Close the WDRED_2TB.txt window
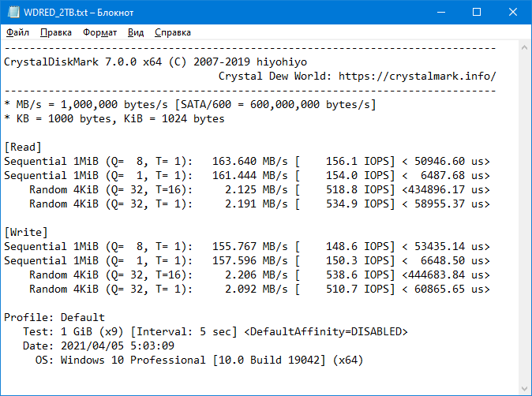The height and width of the screenshot is (396, 532). tap(512, 12)
